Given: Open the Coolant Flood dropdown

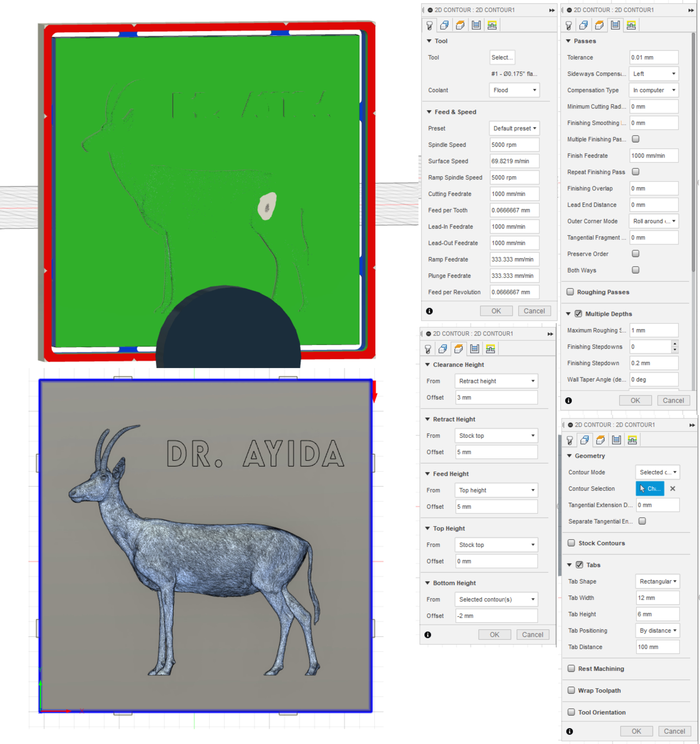Looking at the screenshot, I should pyautogui.click(x=514, y=90).
